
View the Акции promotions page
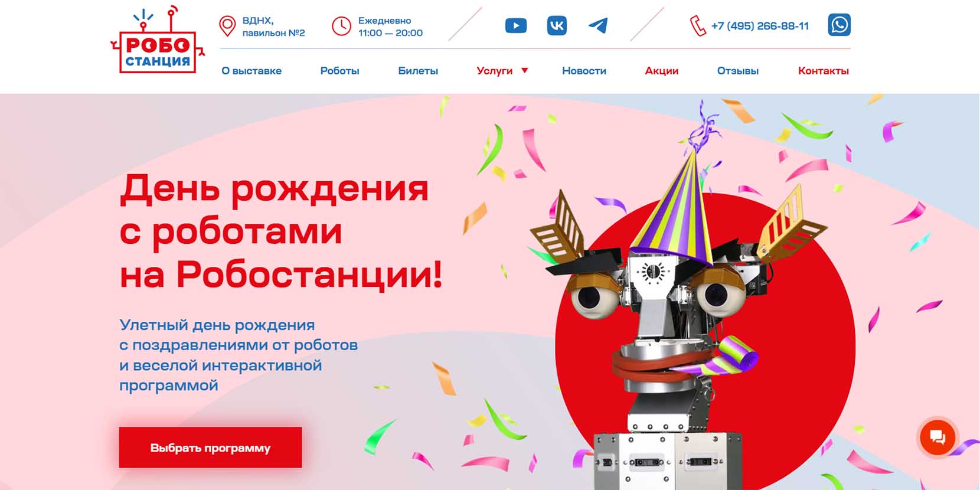tap(661, 71)
